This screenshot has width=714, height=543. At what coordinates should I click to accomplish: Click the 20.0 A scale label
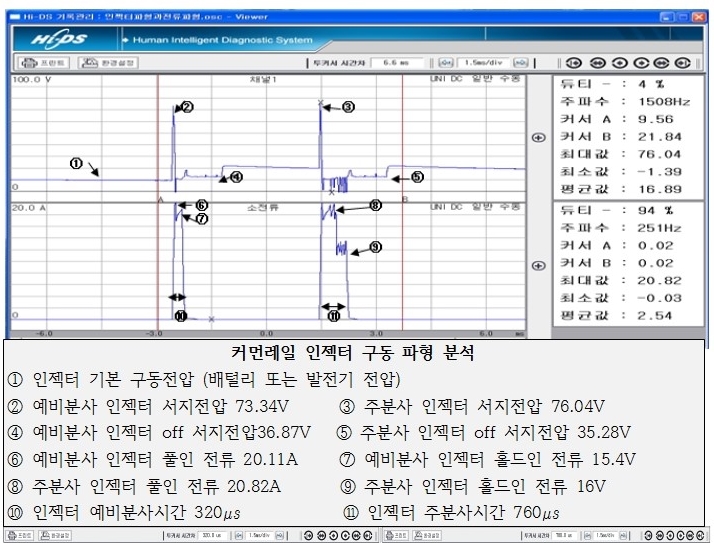[x=29, y=208]
